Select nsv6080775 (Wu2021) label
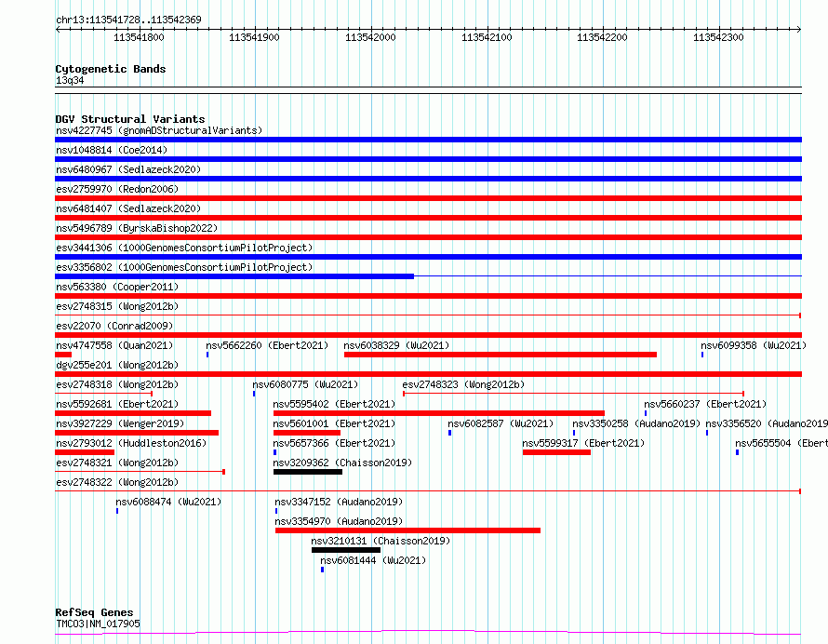Image resolution: width=828 pixels, height=644 pixels. tap(305, 384)
